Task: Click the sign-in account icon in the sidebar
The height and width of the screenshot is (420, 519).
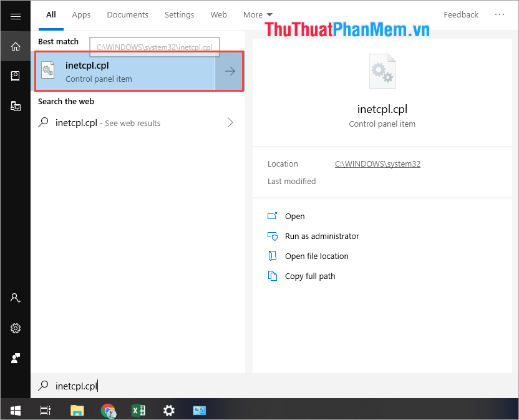Action: 15,298
